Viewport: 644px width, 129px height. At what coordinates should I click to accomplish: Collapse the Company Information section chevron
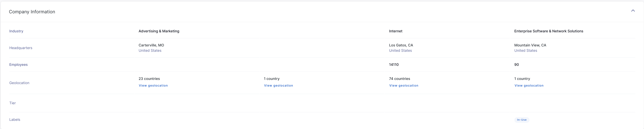[x=633, y=10]
